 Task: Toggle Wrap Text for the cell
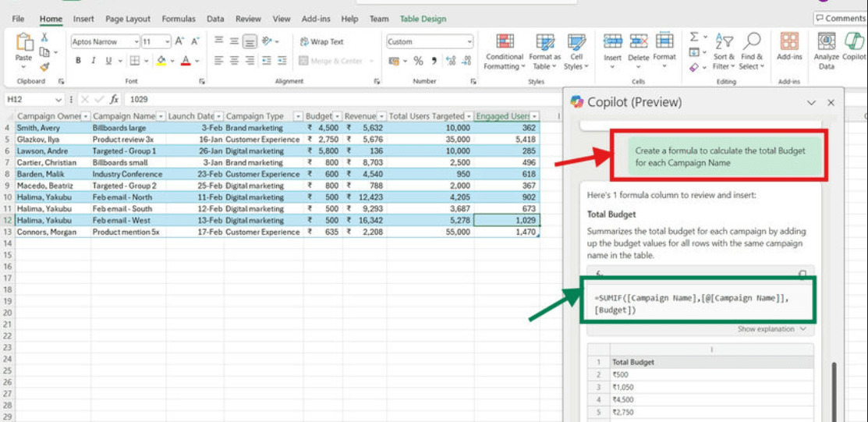[321, 42]
